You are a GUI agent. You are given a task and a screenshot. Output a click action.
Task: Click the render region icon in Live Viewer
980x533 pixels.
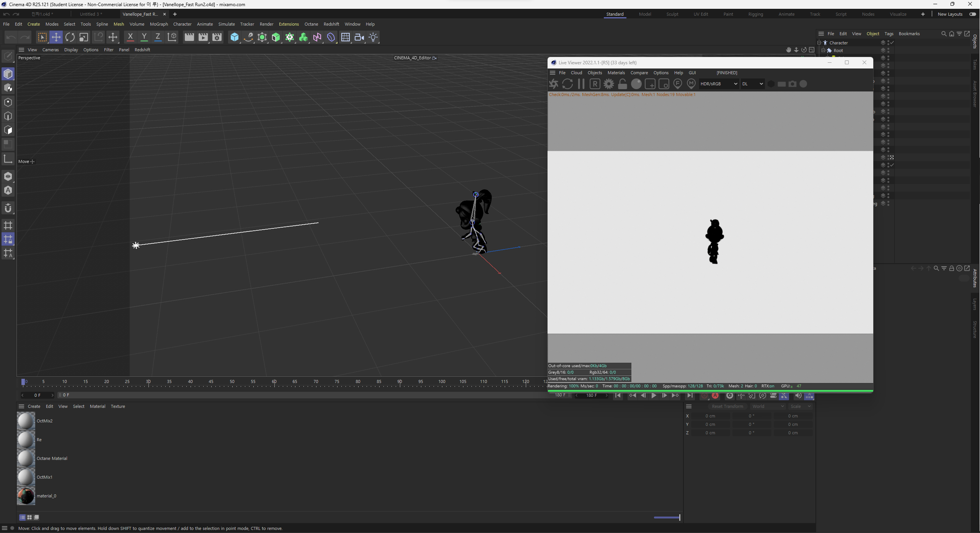click(650, 84)
